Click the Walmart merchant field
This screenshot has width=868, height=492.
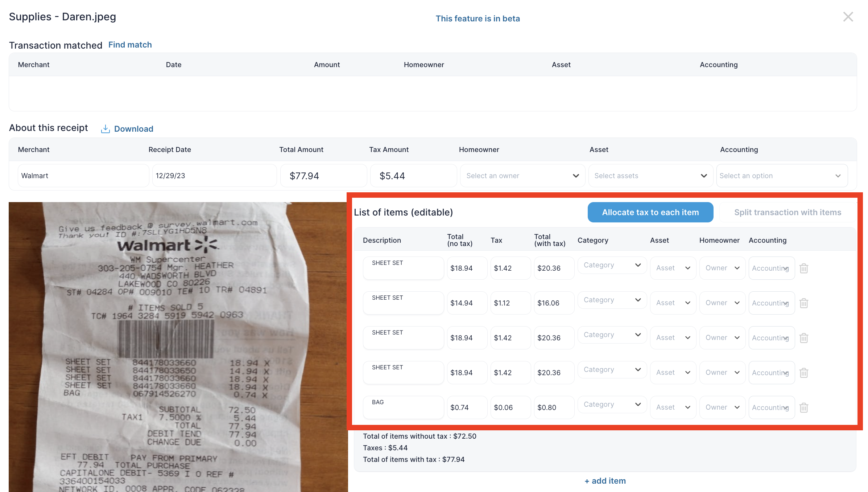click(x=83, y=176)
